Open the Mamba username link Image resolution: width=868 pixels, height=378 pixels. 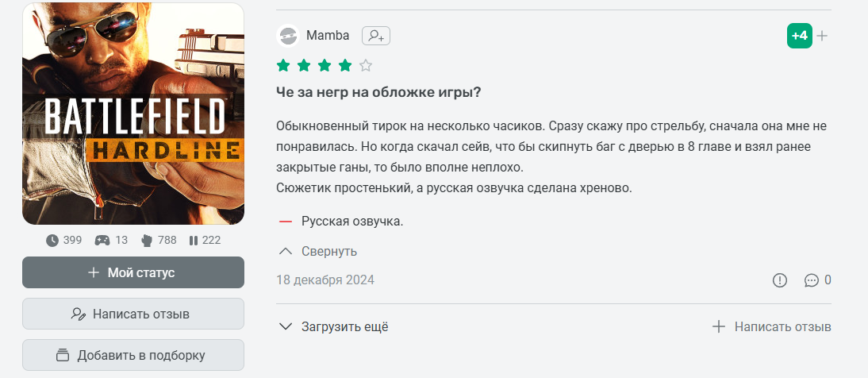328,36
